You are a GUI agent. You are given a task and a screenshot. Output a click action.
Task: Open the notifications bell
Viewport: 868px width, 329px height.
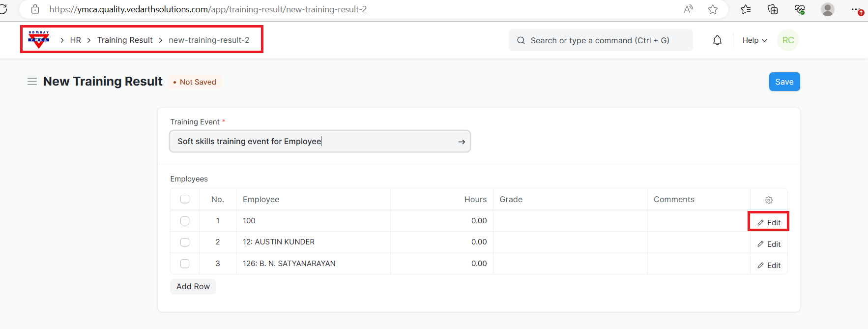tap(717, 40)
